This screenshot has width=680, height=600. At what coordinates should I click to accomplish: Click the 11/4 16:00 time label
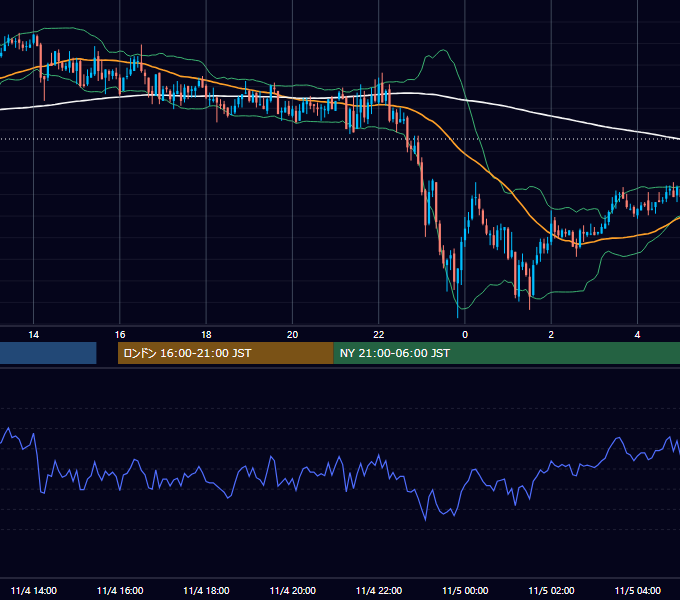[x=120, y=591]
